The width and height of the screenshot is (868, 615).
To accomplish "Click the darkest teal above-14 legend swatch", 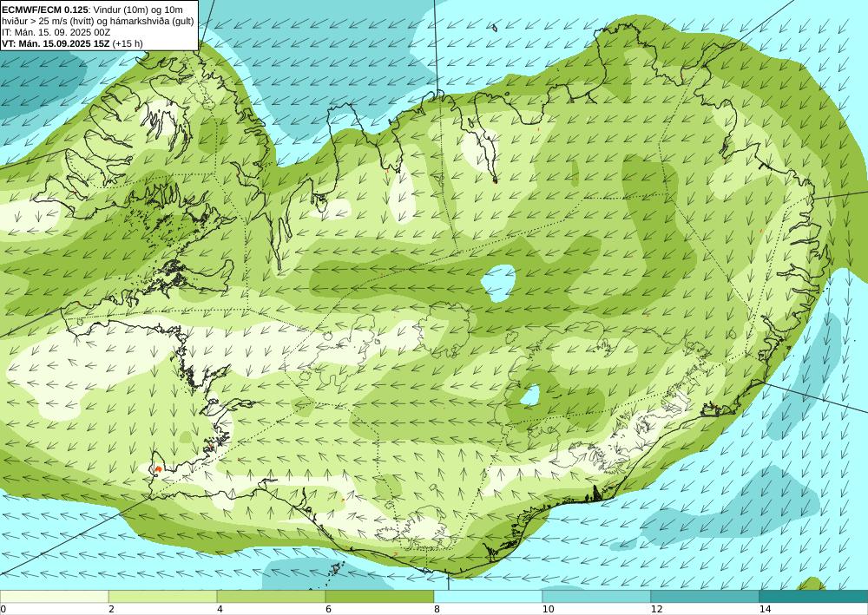I will [814, 596].
